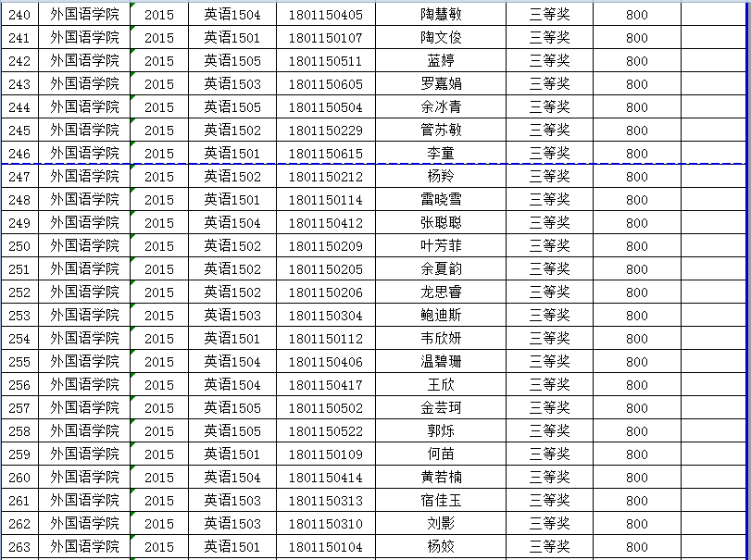Select the name cell 雷晓雪

pyautogui.click(x=440, y=200)
